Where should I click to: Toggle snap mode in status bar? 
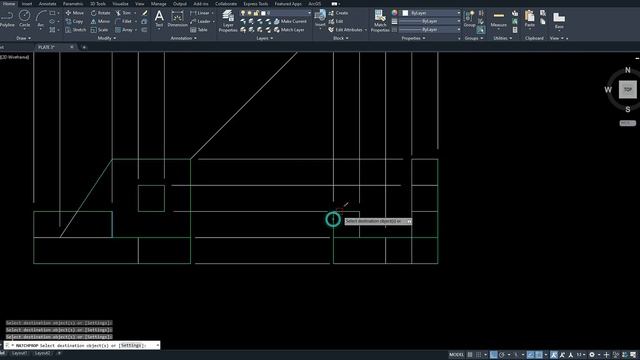pyautogui.click(x=479, y=355)
